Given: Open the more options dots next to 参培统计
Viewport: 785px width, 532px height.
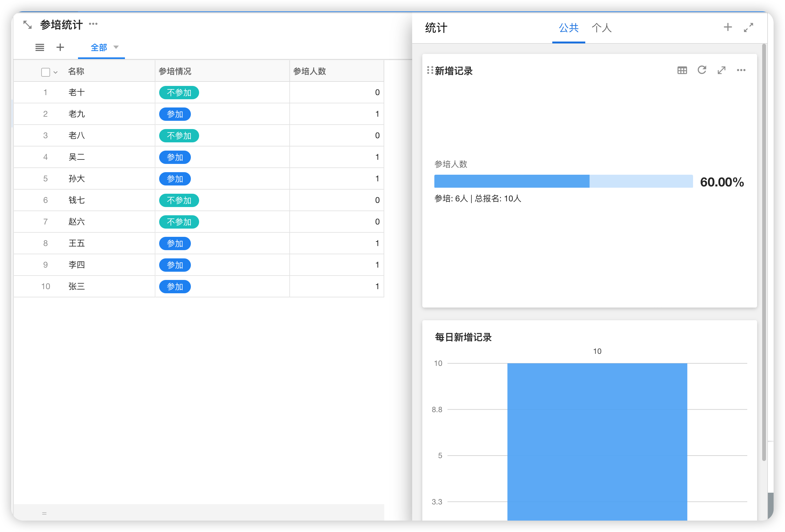Looking at the screenshot, I should pos(93,24).
